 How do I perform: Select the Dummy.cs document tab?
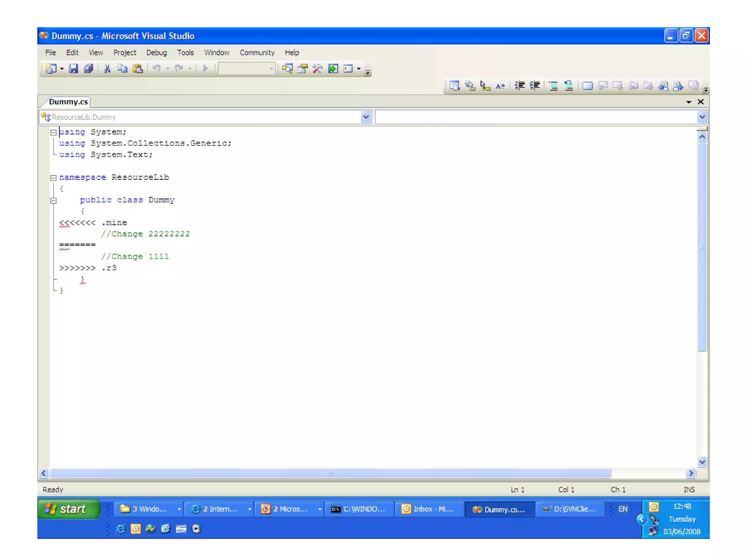(68, 102)
